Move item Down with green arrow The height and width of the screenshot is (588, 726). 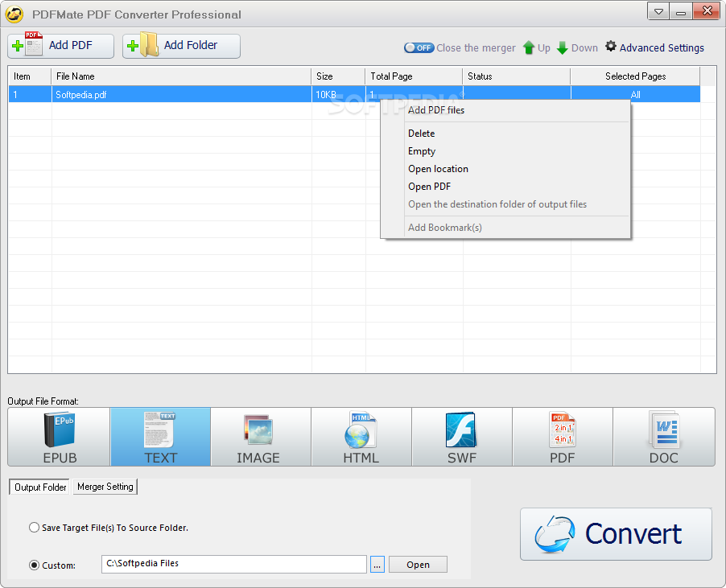577,47
